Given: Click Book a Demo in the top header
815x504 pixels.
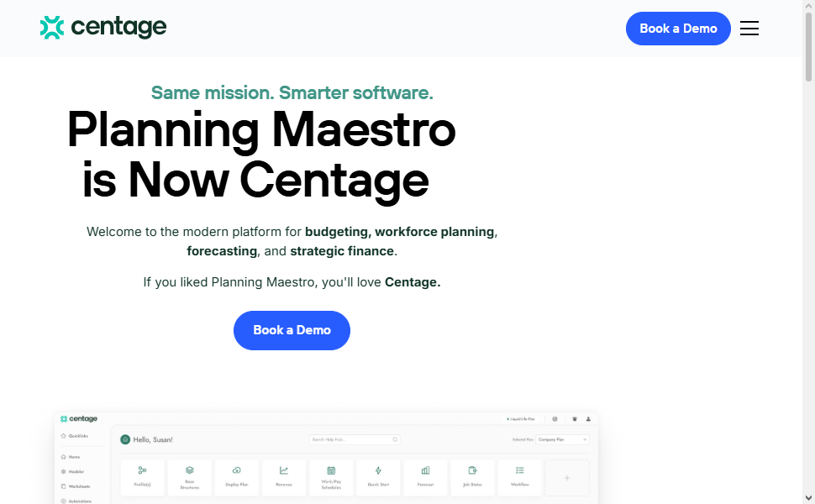Looking at the screenshot, I should (x=678, y=29).
